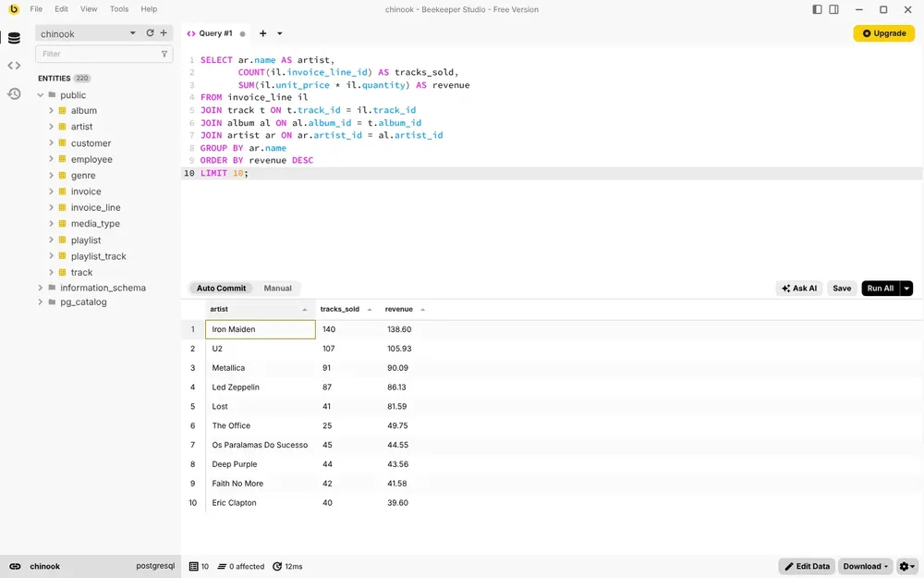
Task: Switch to Auto Commit mode
Action: [221, 289]
